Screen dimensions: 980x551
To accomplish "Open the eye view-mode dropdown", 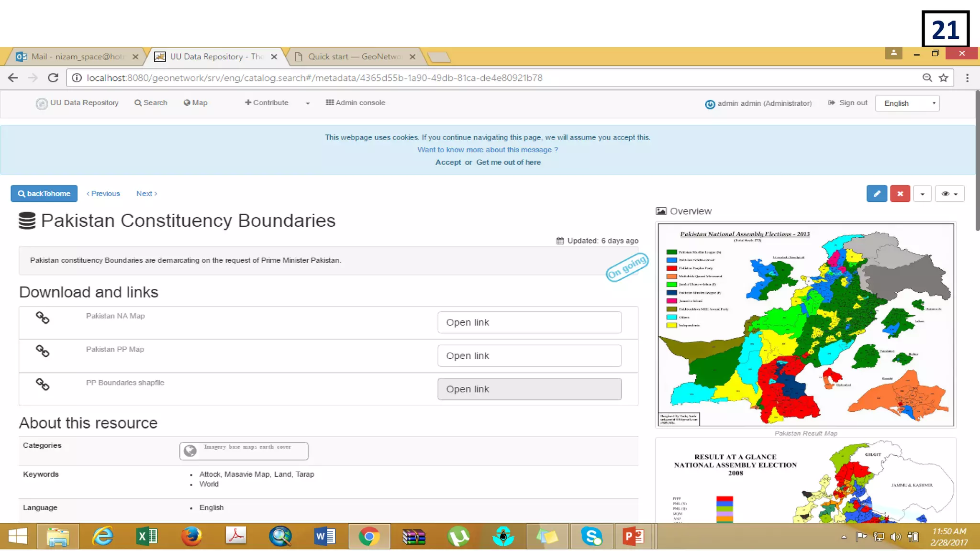I will click(x=950, y=194).
